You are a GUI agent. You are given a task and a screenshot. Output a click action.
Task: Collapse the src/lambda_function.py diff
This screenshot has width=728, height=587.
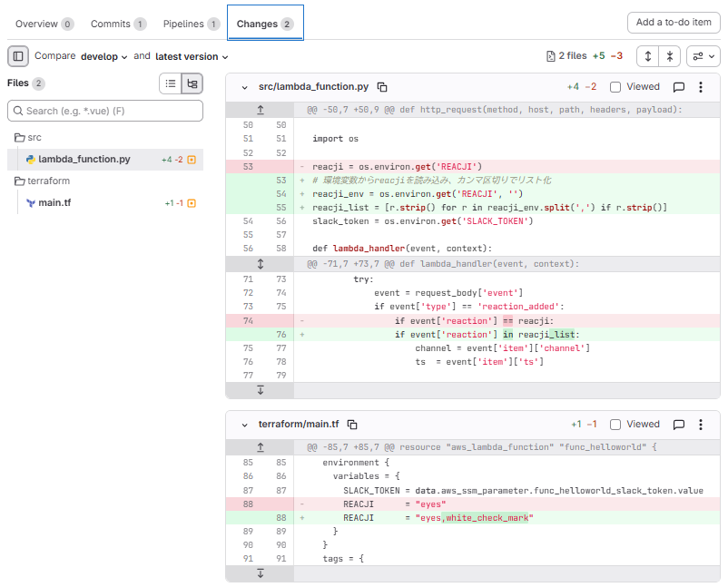coord(244,87)
